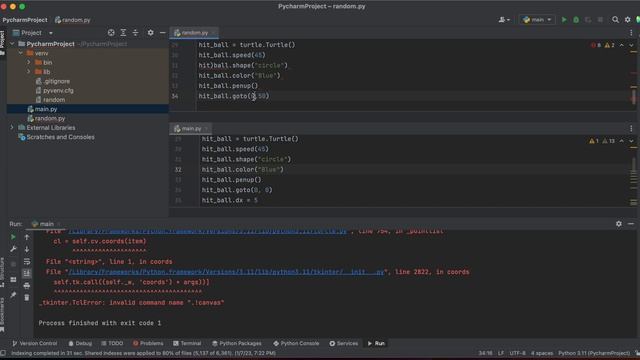Start debugging with the bug icon
The image size is (640, 360).
576,20
